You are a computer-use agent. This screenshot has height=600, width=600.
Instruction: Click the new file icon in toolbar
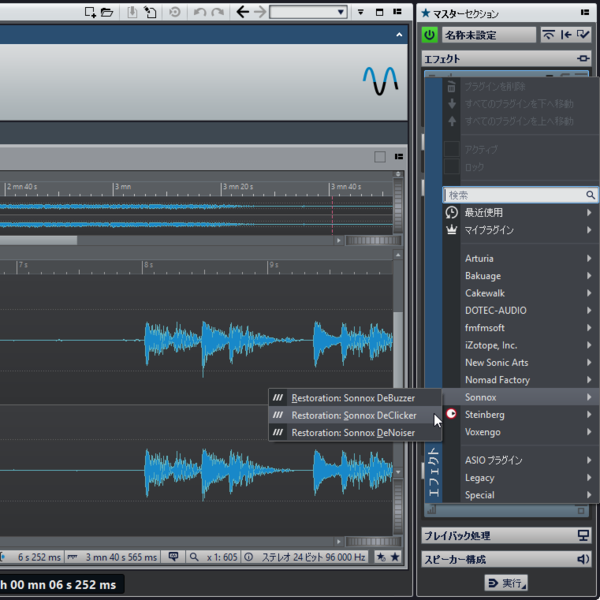[x=90, y=12]
